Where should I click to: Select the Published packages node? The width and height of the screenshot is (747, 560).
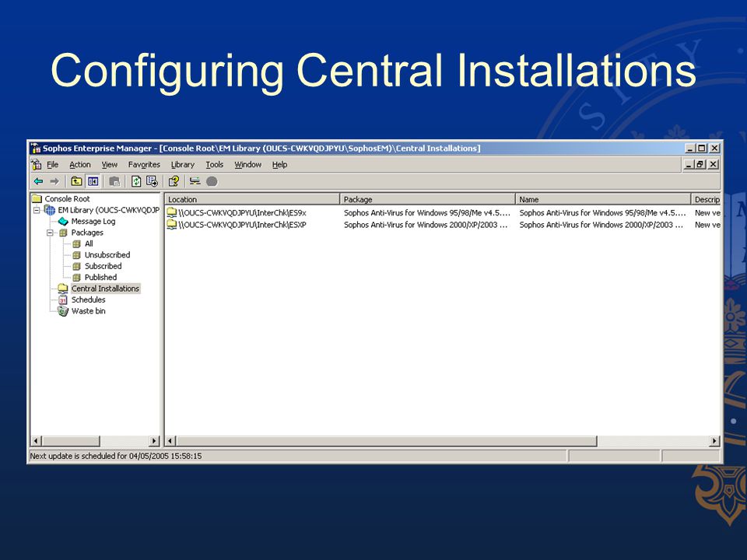point(100,277)
